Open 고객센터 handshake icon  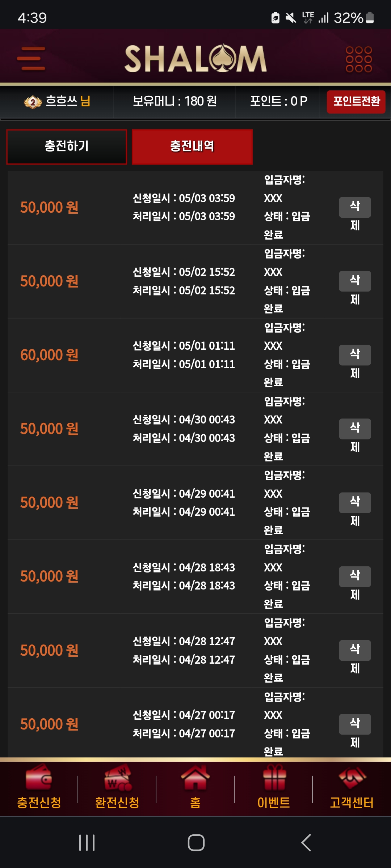(352, 777)
